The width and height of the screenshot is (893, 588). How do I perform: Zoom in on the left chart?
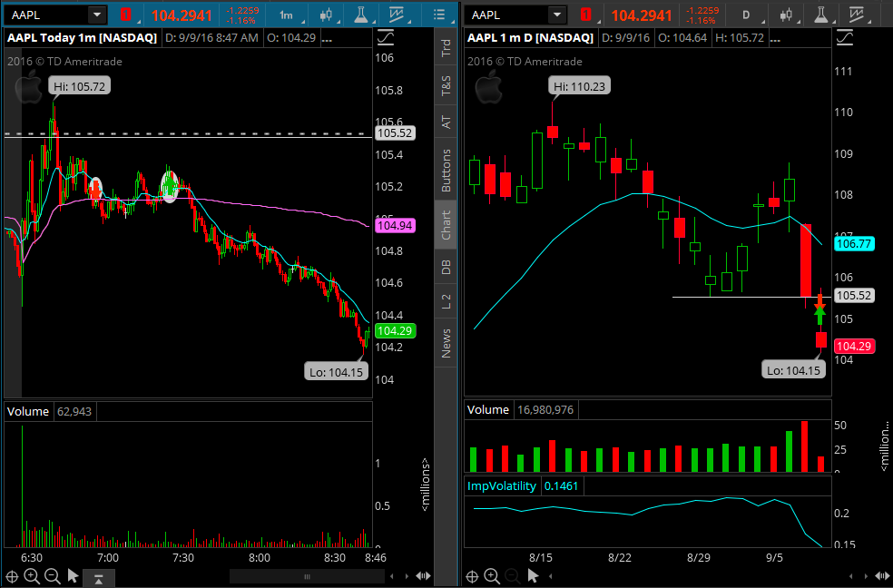32,576
